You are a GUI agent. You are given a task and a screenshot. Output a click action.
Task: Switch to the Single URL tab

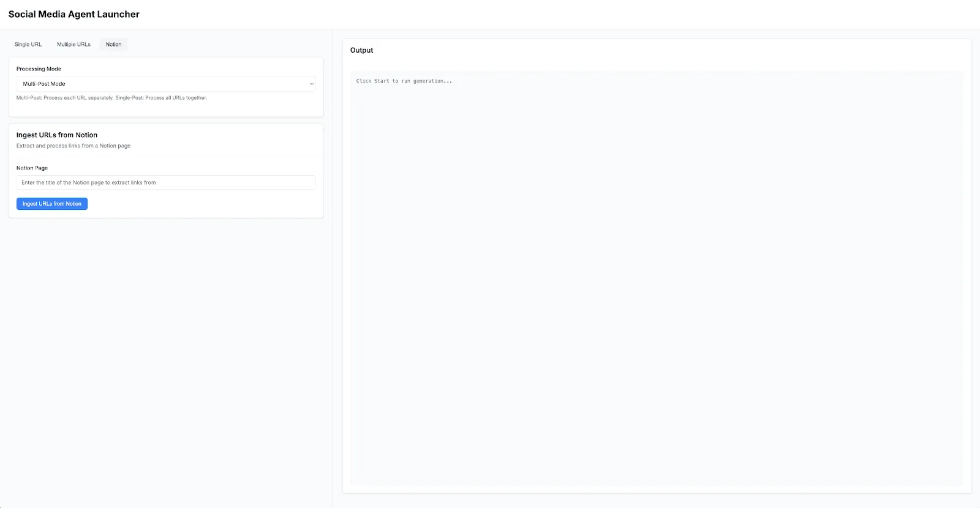(28, 45)
